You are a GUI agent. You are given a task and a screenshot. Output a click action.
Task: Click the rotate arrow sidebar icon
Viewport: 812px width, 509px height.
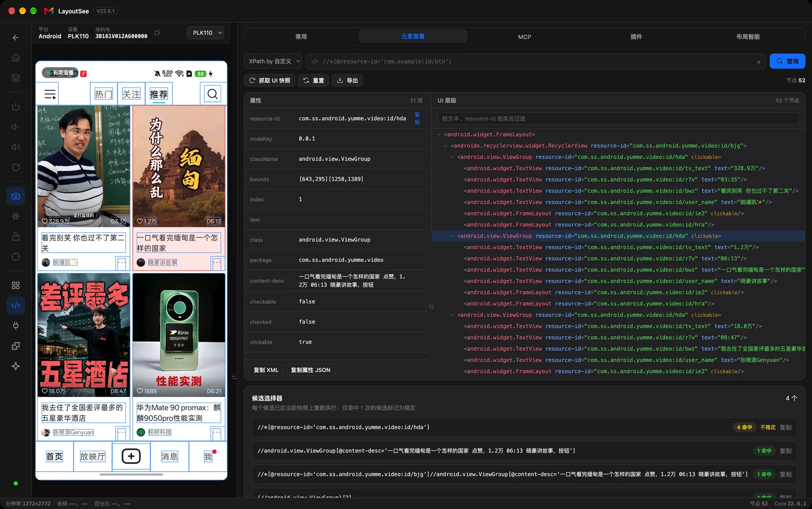pos(16,167)
